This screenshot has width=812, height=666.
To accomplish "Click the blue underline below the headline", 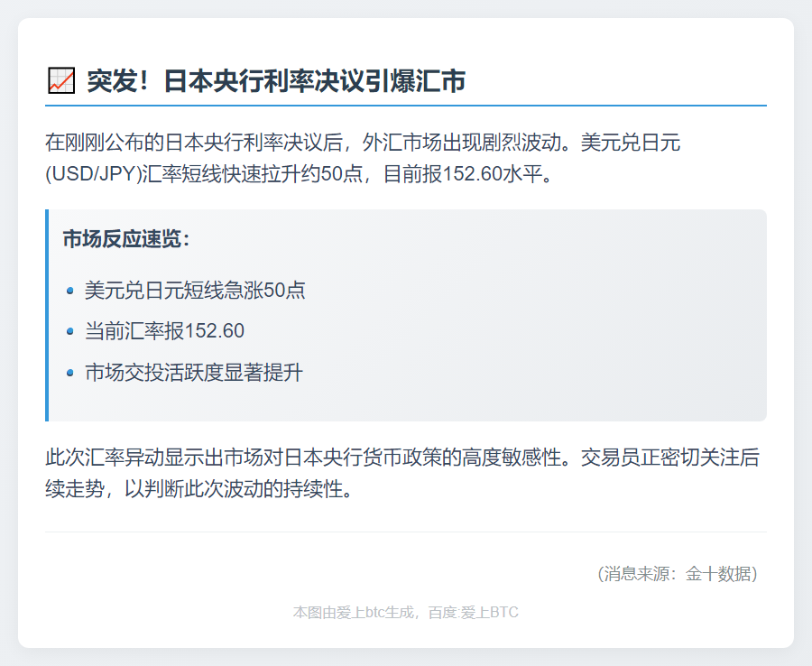I will coord(406,106).
